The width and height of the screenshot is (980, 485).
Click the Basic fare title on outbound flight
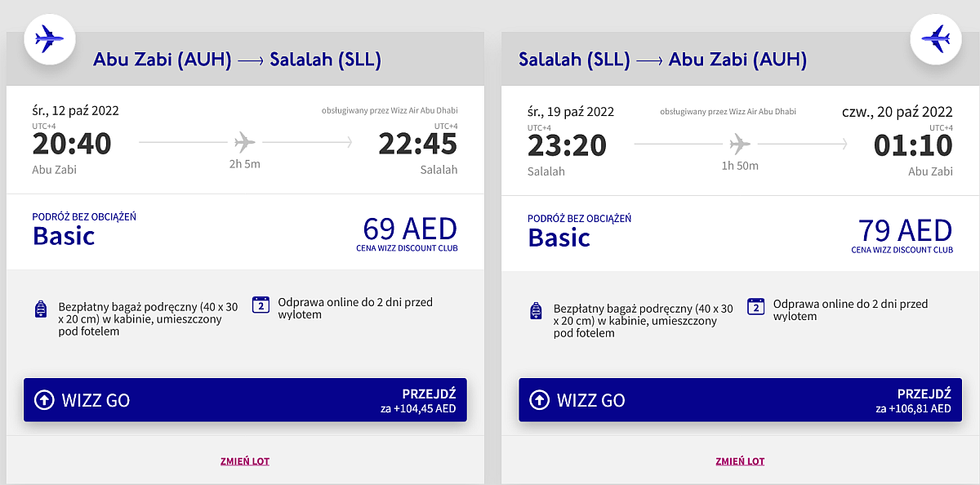(x=64, y=236)
